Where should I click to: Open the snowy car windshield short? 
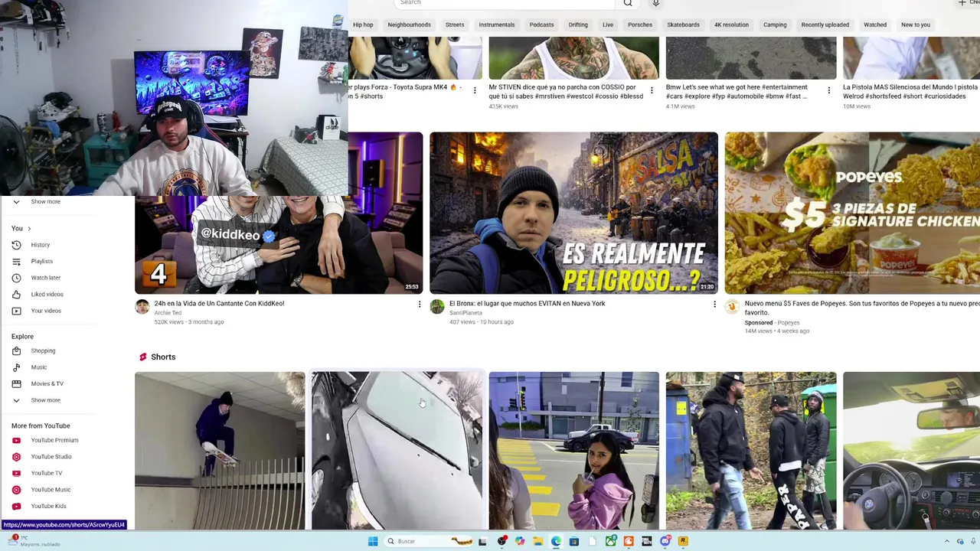(397, 451)
